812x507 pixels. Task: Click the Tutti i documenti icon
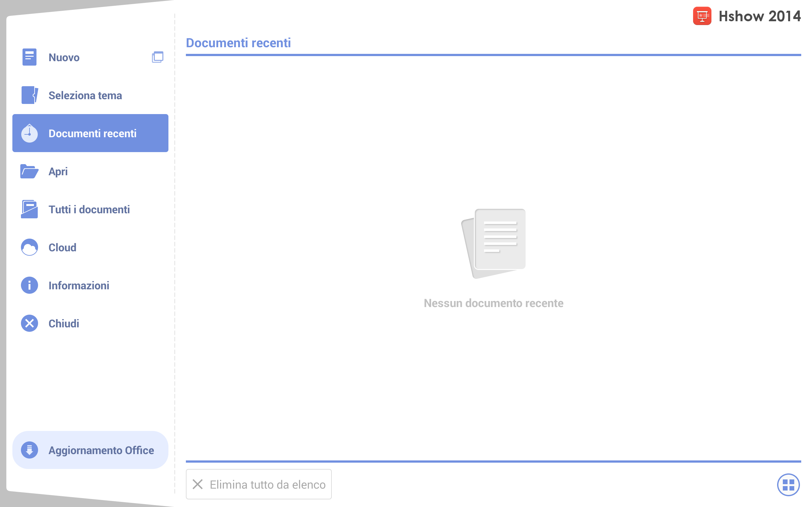[x=29, y=209]
